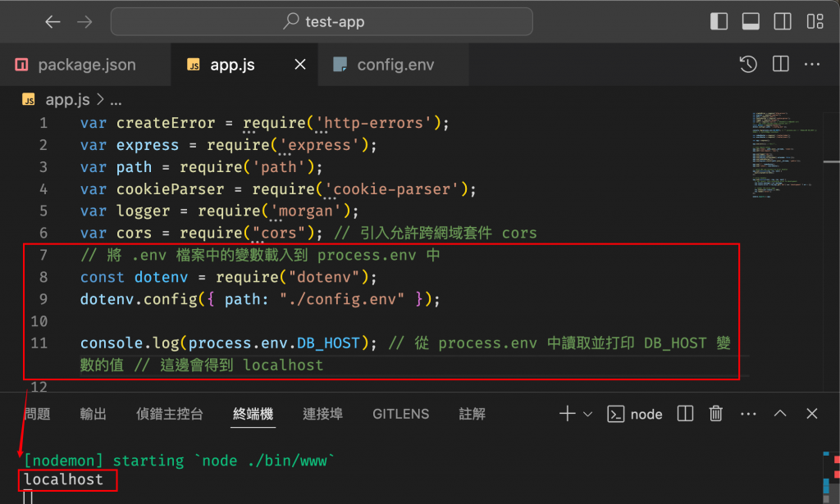
Task: Open the editor more actions menu
Action: [812, 64]
